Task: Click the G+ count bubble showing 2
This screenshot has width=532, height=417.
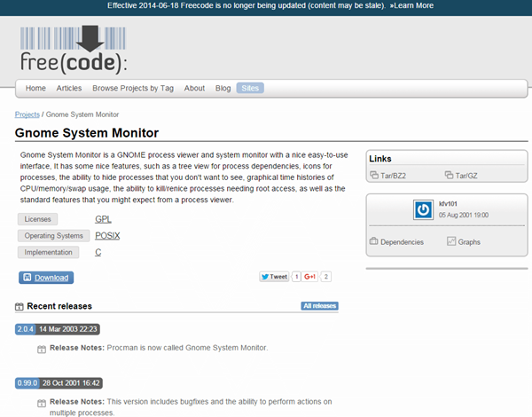Action: click(325, 277)
